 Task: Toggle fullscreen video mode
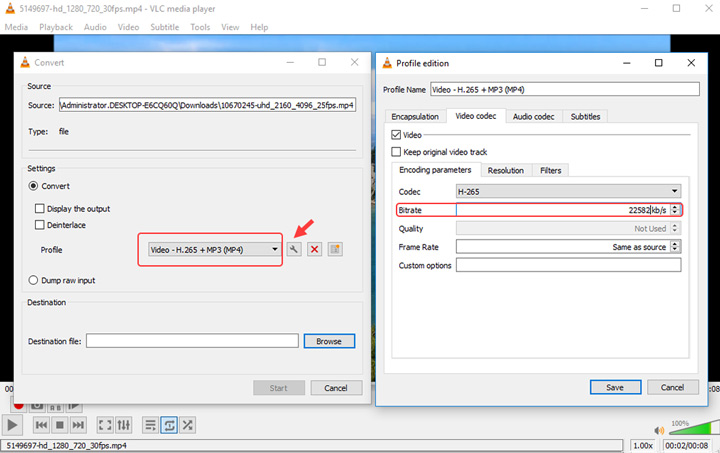point(105,425)
